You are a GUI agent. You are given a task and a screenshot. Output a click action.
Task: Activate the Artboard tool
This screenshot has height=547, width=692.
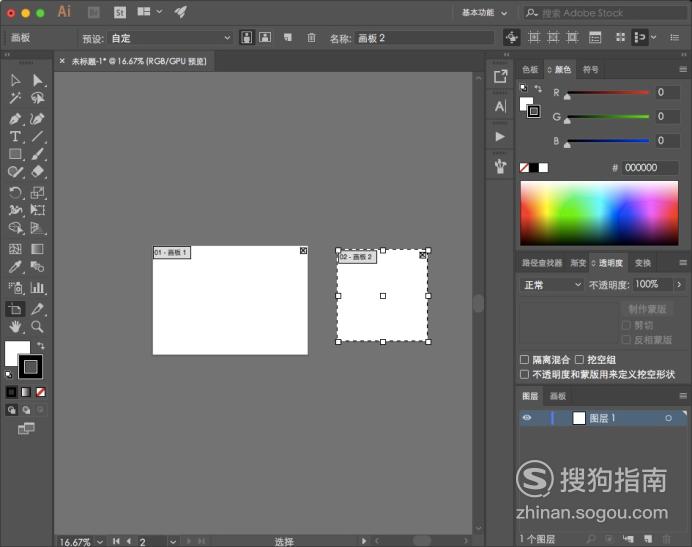[x=15, y=309]
